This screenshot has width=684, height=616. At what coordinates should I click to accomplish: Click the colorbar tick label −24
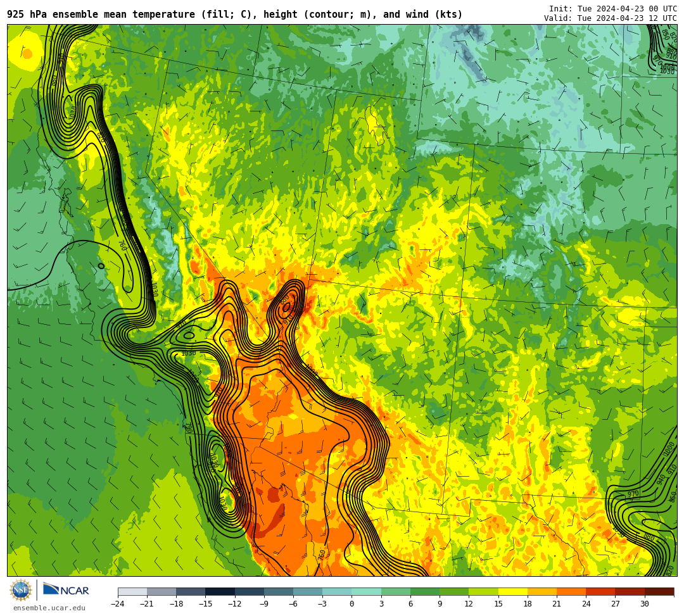(118, 604)
